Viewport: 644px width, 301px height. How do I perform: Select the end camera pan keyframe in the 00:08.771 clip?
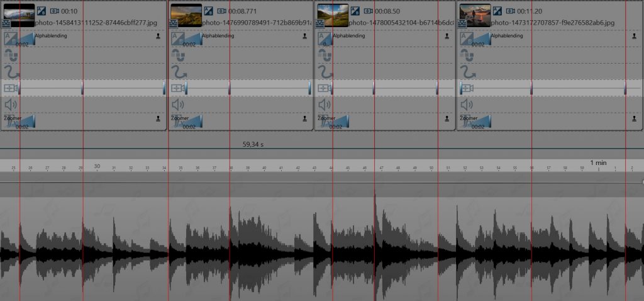309,88
